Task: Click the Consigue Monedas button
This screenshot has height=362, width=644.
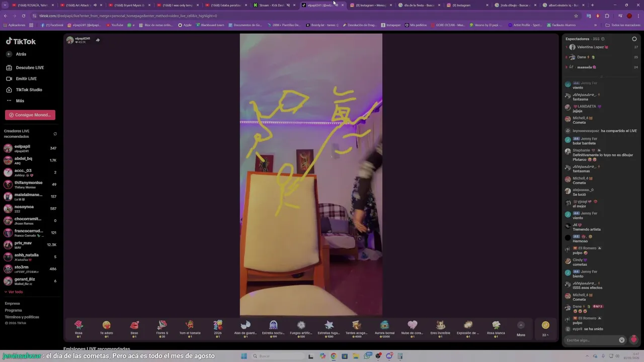Action: [30, 115]
